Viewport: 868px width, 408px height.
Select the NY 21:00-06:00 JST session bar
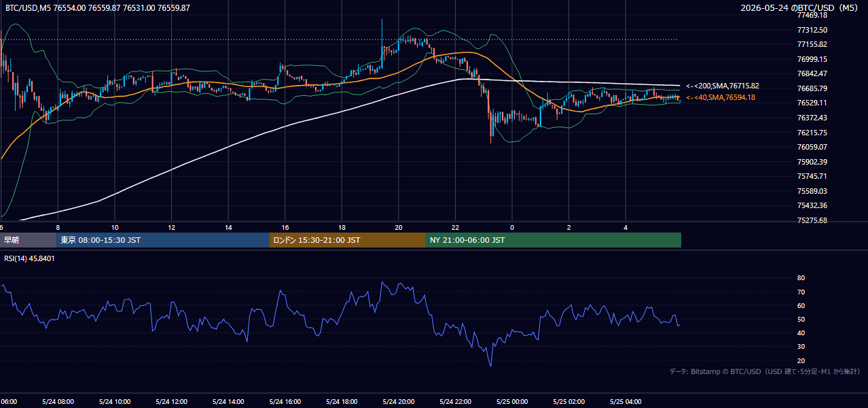tap(554, 240)
